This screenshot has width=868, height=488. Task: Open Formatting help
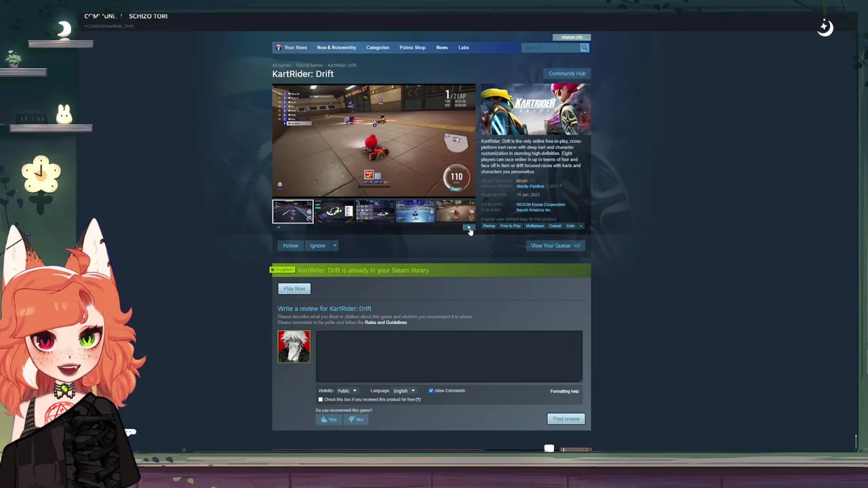pyautogui.click(x=564, y=391)
